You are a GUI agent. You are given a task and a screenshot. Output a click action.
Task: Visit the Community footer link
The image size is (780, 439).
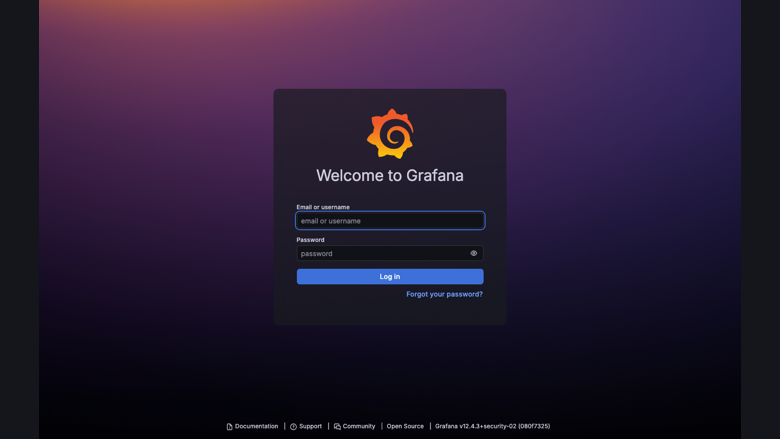pos(354,427)
